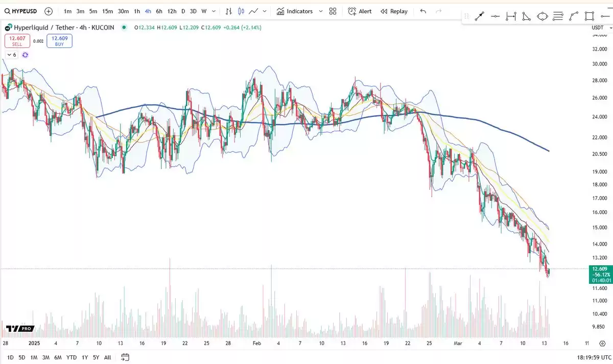Set date range to All
Image resolution: width=613 pixels, height=364 pixels.
pos(107,357)
